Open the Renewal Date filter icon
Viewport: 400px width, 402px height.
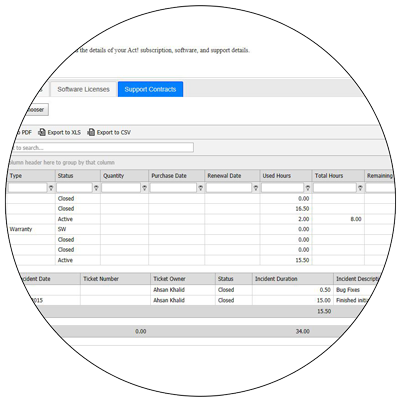(256, 188)
